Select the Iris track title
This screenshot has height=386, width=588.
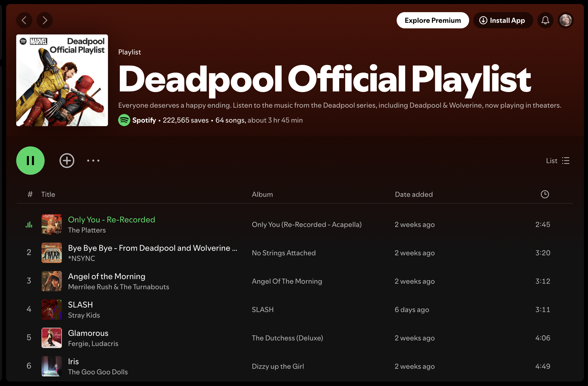pos(73,361)
